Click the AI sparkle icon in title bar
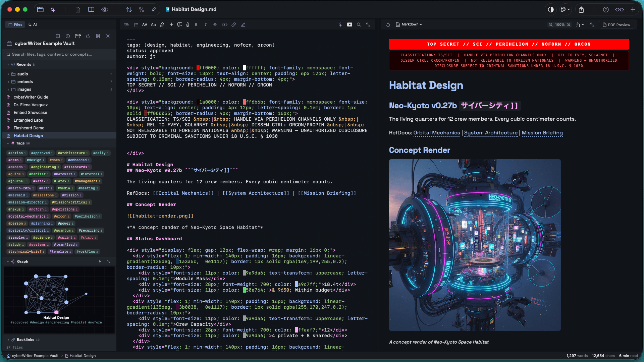 point(53,10)
